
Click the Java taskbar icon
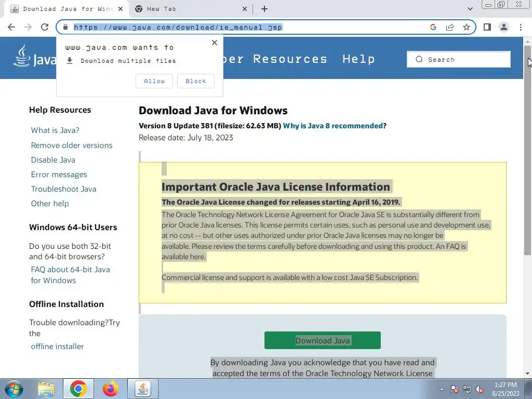[143, 389]
